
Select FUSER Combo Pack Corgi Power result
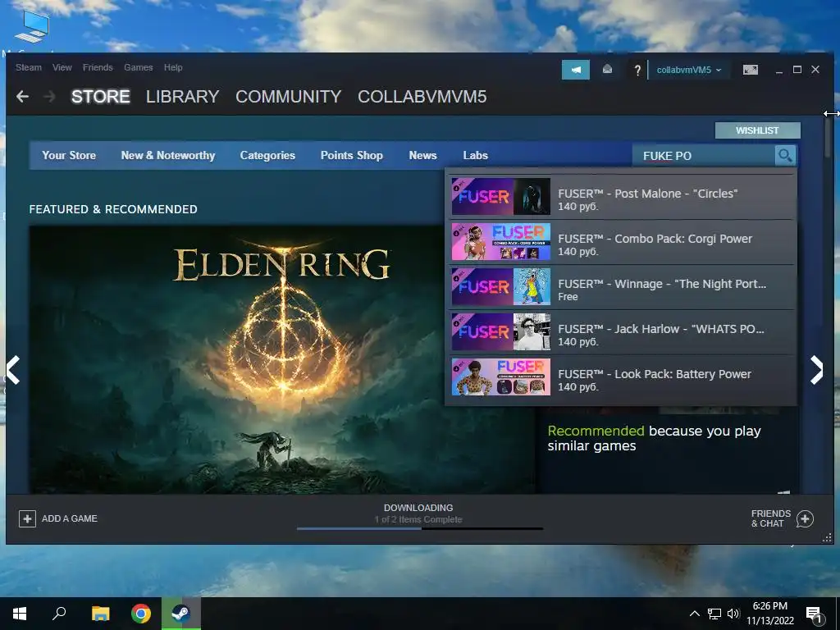coord(621,242)
